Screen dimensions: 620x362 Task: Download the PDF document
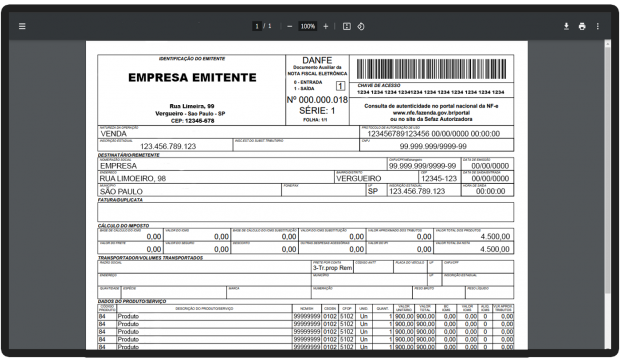(566, 26)
